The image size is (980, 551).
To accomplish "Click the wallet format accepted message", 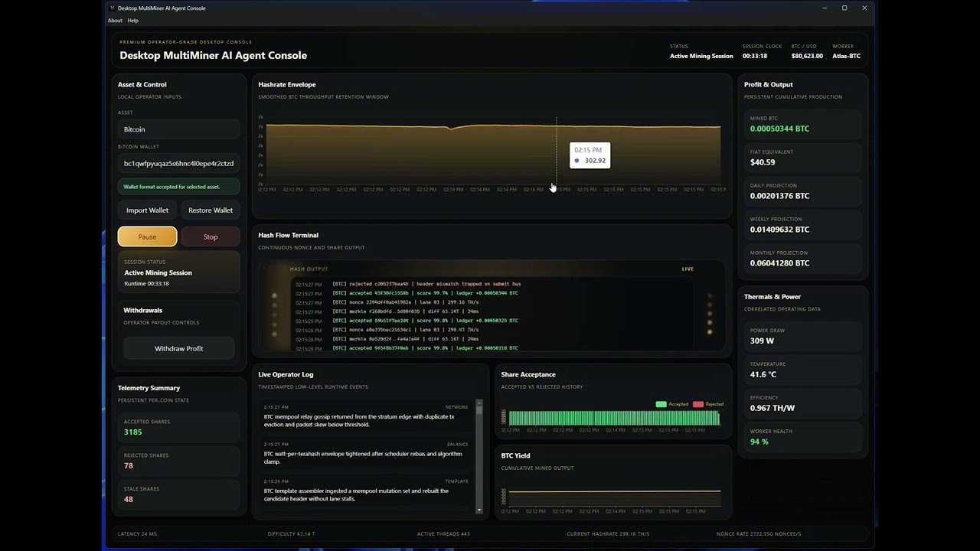I will [x=178, y=187].
